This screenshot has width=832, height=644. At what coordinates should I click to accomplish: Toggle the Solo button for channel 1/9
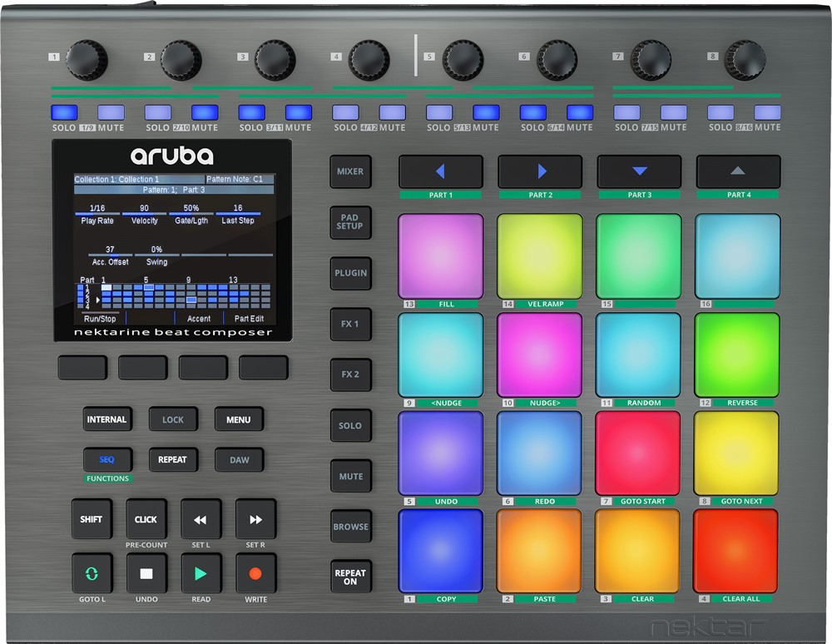click(64, 112)
